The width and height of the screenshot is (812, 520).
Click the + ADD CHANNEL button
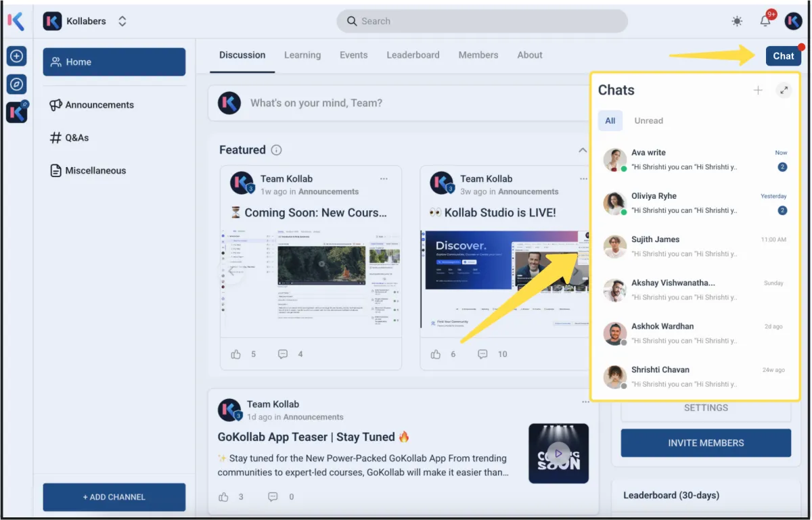[x=114, y=497]
